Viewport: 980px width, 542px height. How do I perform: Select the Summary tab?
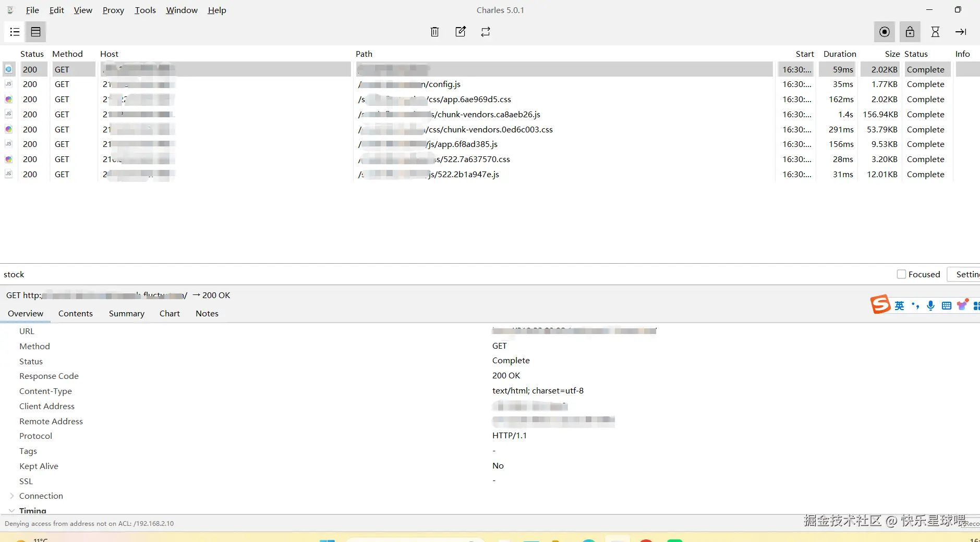click(127, 313)
